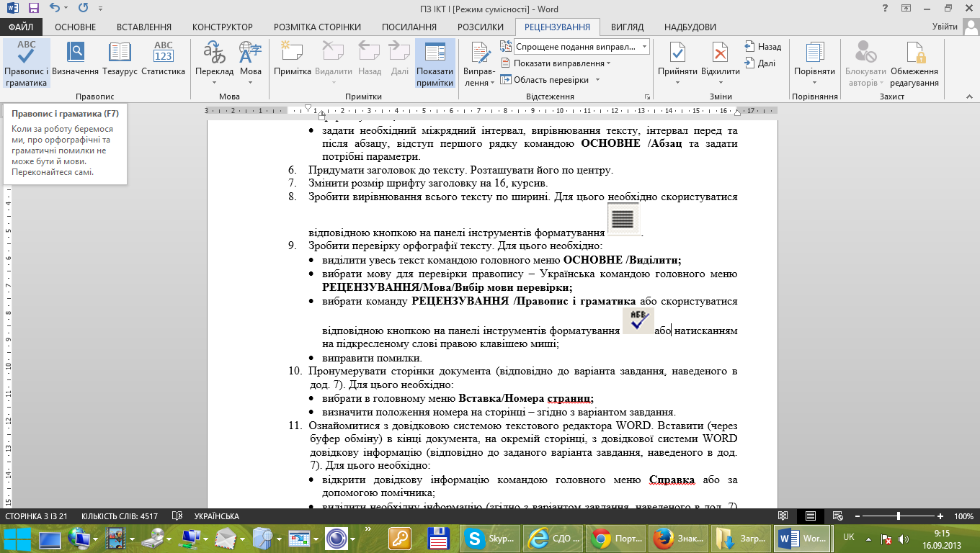Click Область перевірки reviewing pane button

[x=545, y=79]
